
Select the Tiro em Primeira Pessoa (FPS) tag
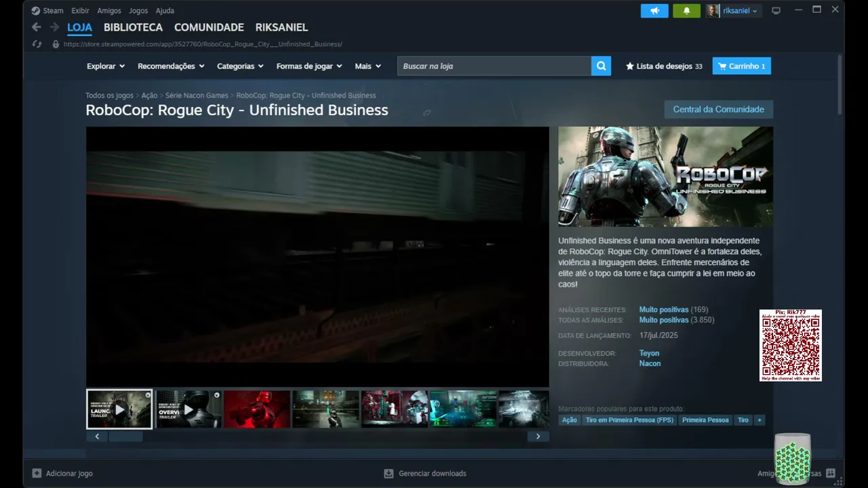coord(630,420)
